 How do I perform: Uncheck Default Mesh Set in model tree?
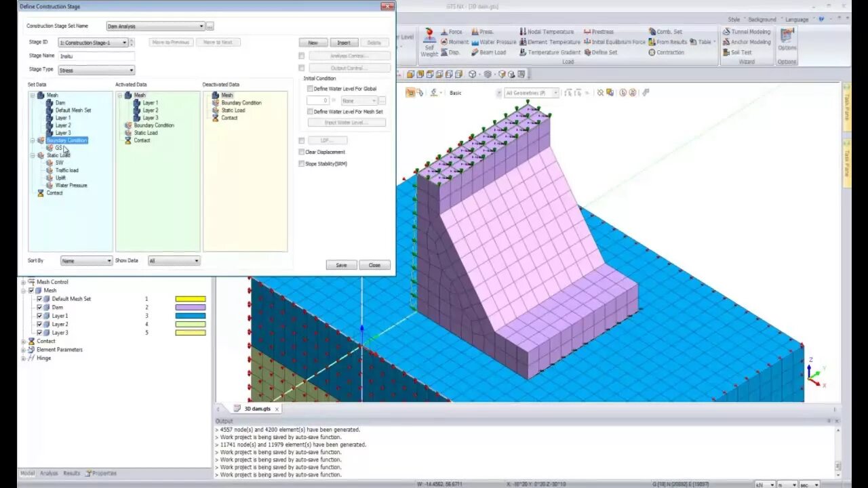(39, 299)
